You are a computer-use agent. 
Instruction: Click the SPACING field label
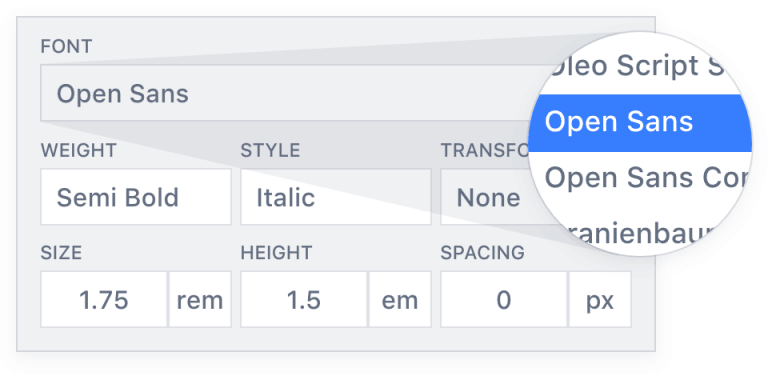point(482,253)
